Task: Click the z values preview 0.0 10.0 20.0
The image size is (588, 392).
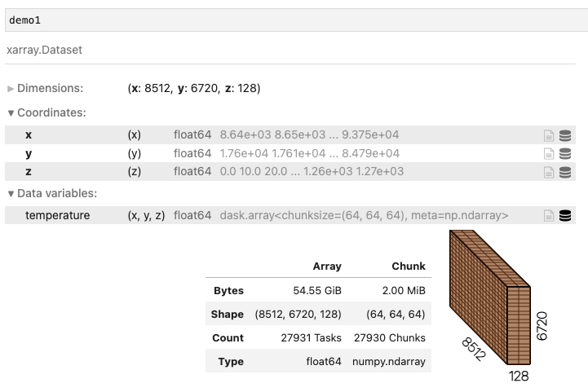Action: (x=312, y=172)
